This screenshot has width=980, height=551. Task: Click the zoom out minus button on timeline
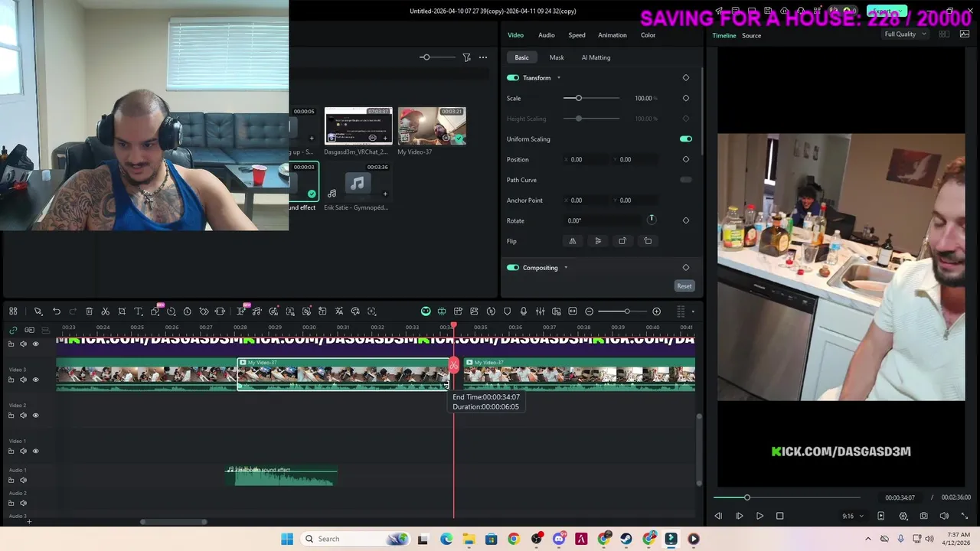pyautogui.click(x=589, y=311)
